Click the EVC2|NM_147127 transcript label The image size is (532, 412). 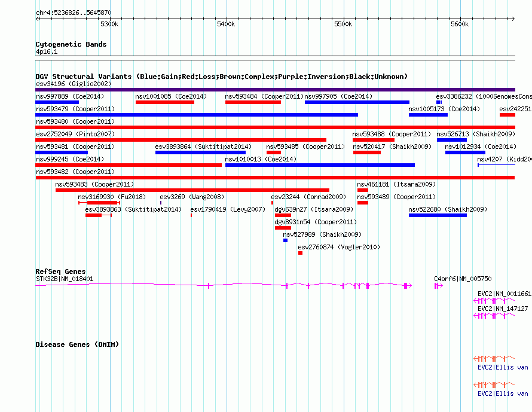pyautogui.click(x=503, y=309)
